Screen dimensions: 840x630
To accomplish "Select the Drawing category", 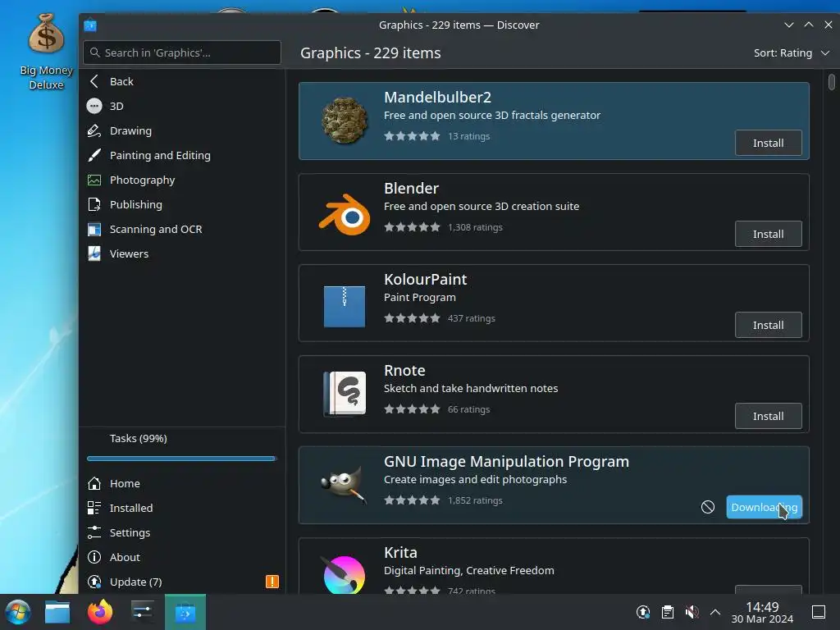I will [x=182, y=130].
